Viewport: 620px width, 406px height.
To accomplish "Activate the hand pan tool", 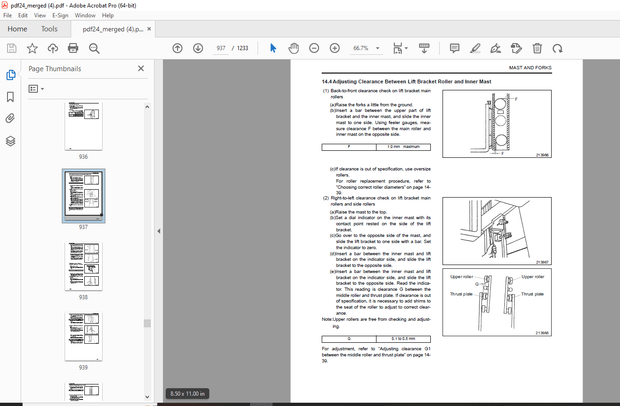I will coord(293,48).
